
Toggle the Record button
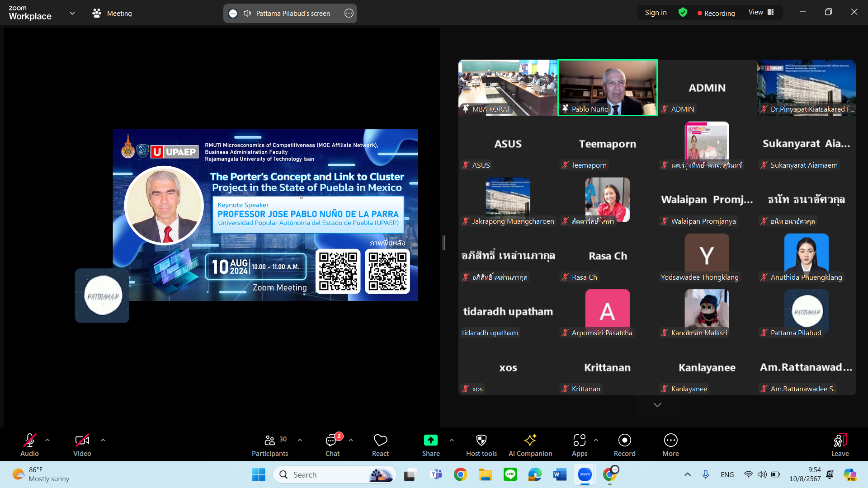click(625, 445)
